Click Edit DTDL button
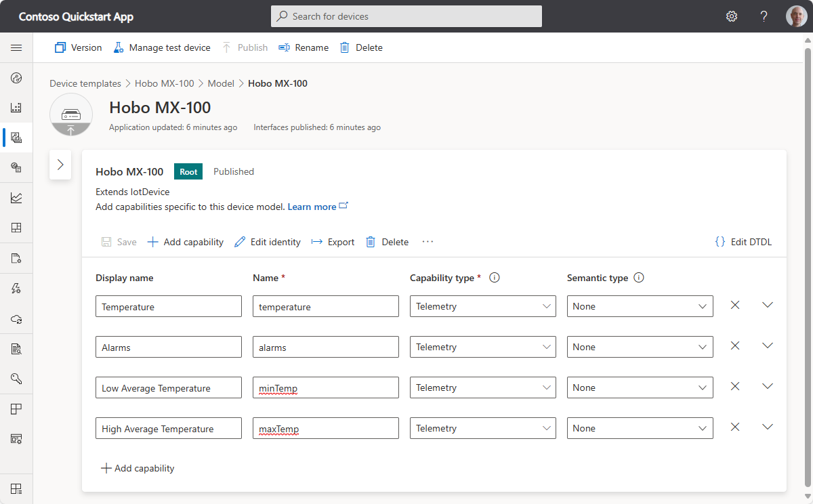 click(743, 242)
